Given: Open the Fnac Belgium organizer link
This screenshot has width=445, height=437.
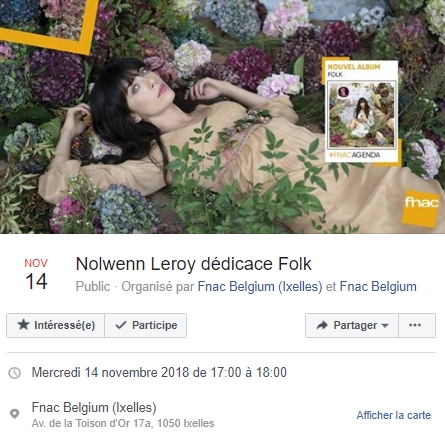Looking at the screenshot, I should click(378, 287).
